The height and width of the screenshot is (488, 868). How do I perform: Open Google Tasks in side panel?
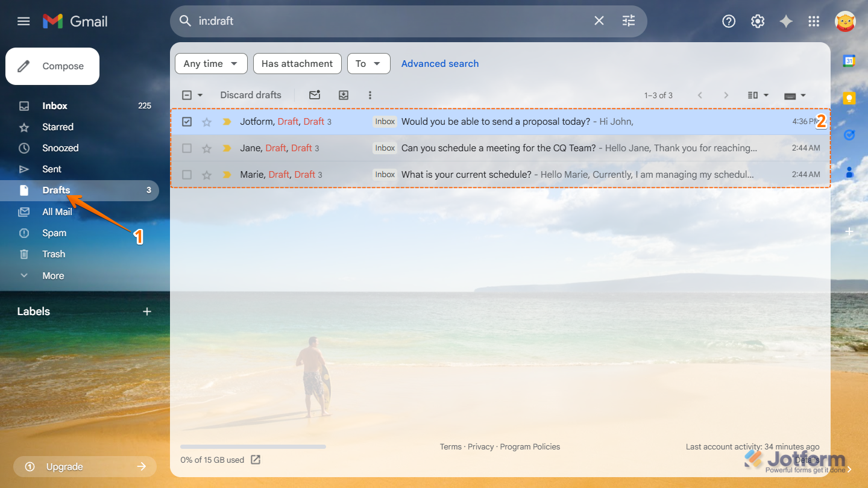tap(849, 135)
